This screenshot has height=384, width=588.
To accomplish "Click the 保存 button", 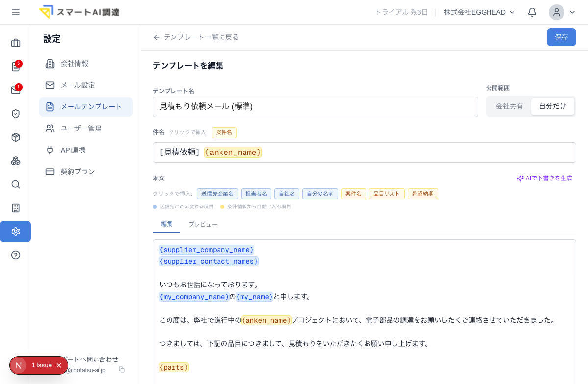I will point(562,37).
